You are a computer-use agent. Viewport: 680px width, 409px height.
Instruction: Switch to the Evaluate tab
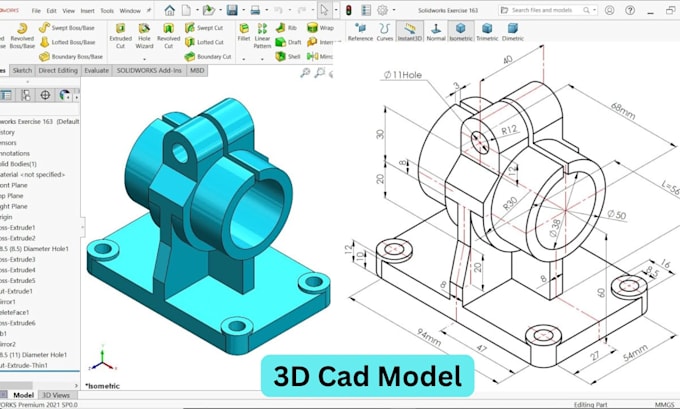(x=97, y=70)
